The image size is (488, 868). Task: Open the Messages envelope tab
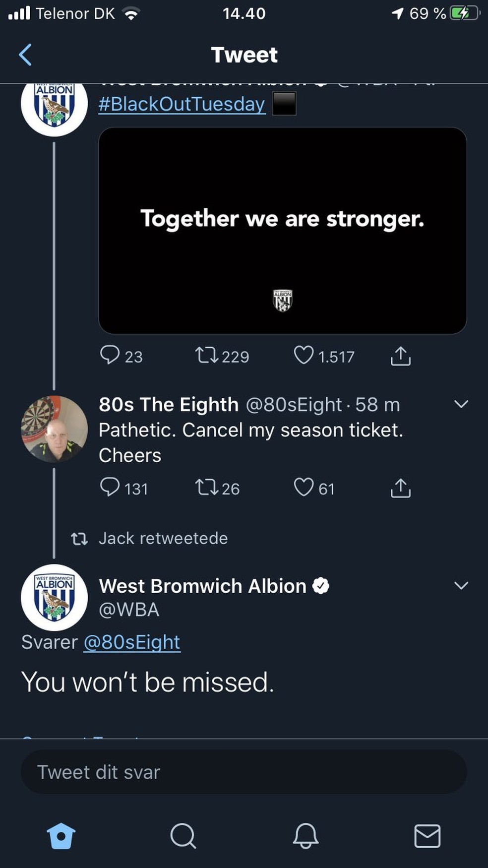point(427,836)
